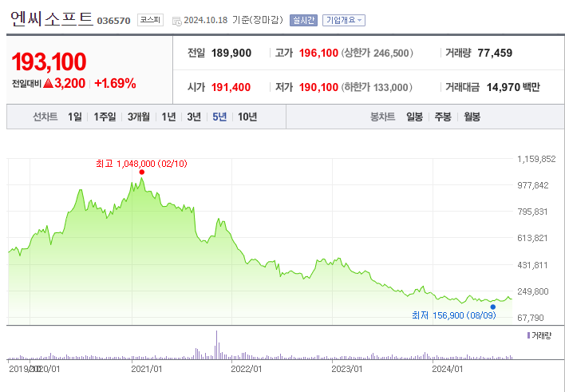The image size is (565, 392).
Task: Click the 67,790 y-axis value
Action: point(531,318)
